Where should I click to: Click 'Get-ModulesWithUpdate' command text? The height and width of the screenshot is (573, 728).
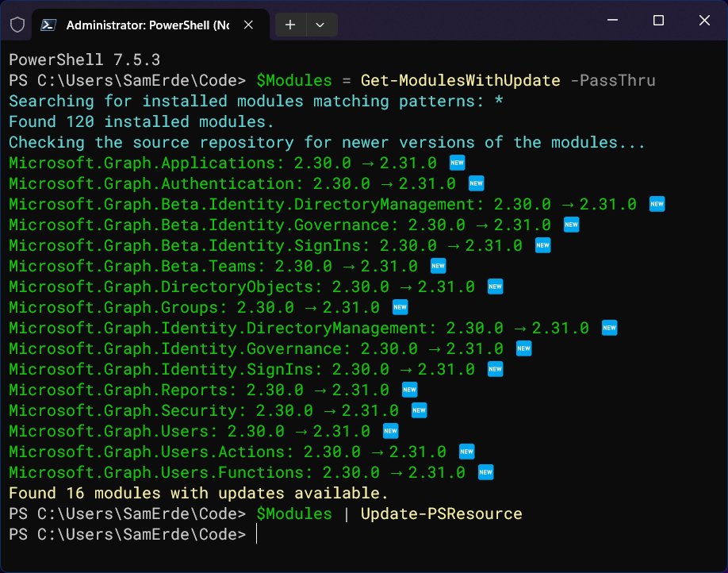(460, 80)
